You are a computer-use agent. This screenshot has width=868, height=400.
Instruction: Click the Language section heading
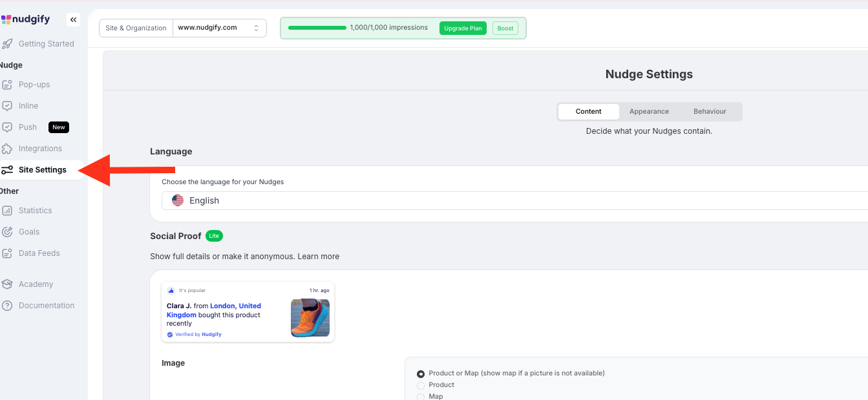171,152
